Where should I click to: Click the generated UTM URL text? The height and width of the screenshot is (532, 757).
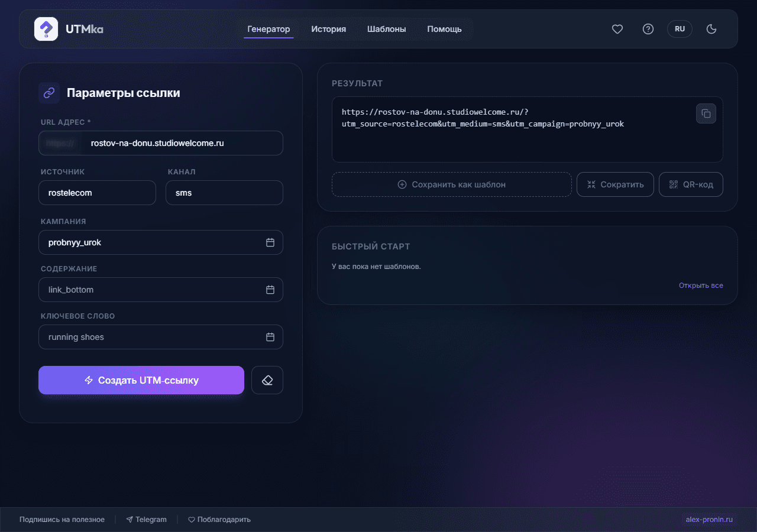click(483, 118)
